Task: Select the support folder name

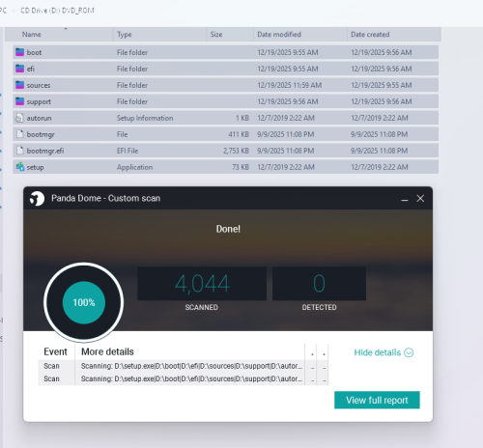Action: point(39,101)
